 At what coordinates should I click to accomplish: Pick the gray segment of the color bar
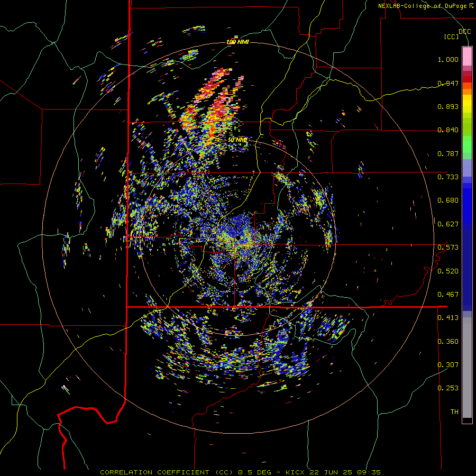(x=467, y=368)
